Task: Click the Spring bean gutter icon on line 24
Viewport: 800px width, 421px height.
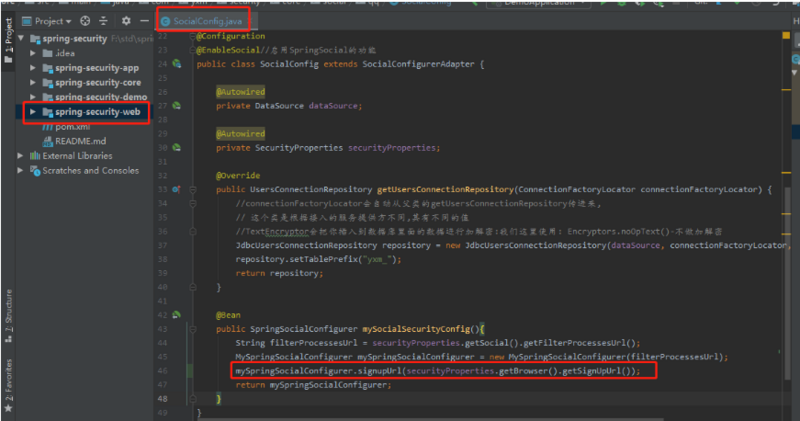Action: 177,64
